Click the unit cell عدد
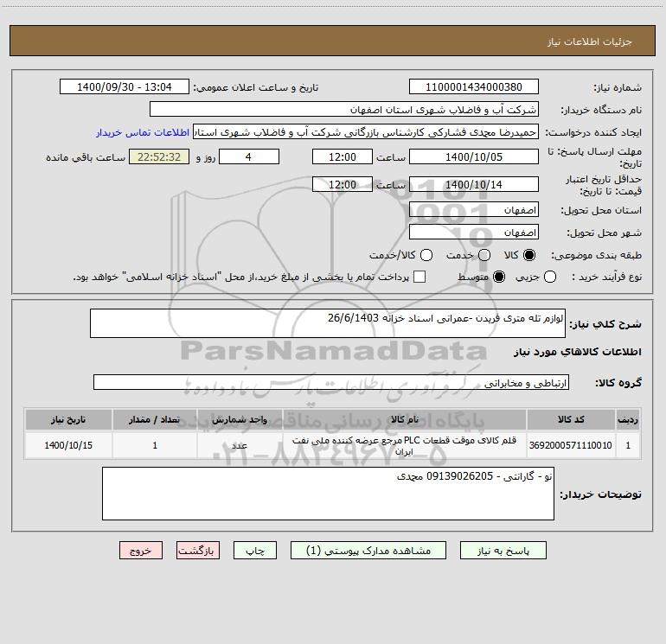 (240, 445)
